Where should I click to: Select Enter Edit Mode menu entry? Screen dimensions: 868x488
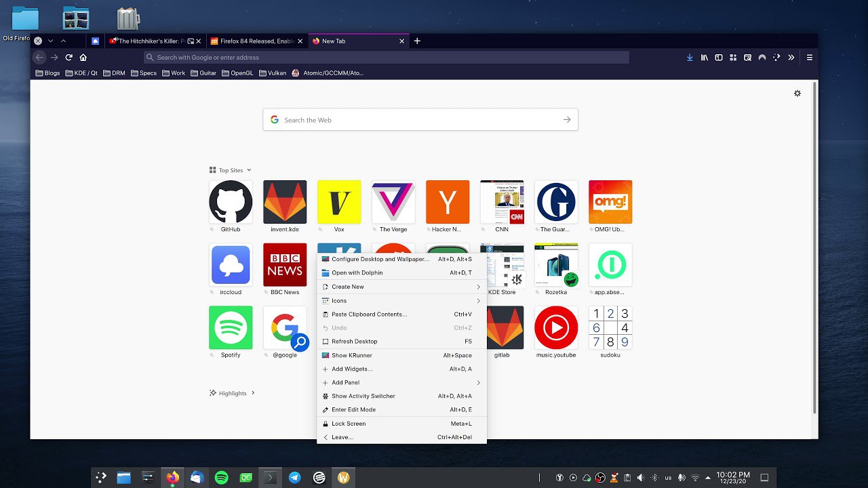click(401, 409)
